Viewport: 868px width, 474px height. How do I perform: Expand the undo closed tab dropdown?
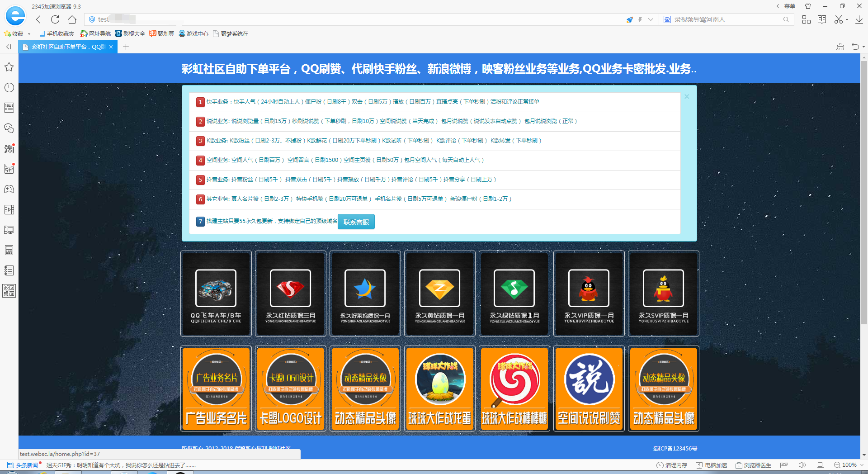tap(863, 47)
